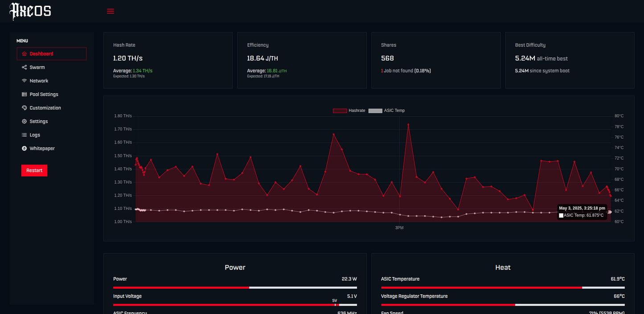
Task: Click the Power progress bar
Action: coord(235,288)
